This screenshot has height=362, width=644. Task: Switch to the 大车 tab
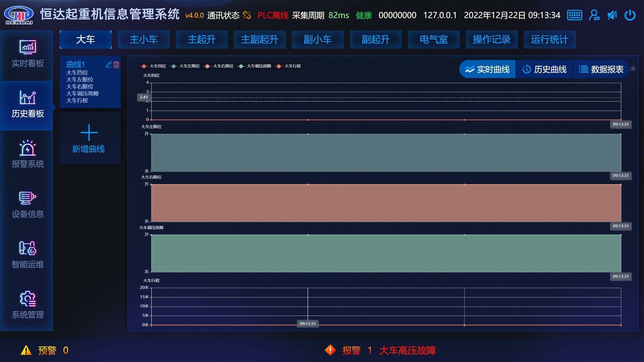(86, 40)
